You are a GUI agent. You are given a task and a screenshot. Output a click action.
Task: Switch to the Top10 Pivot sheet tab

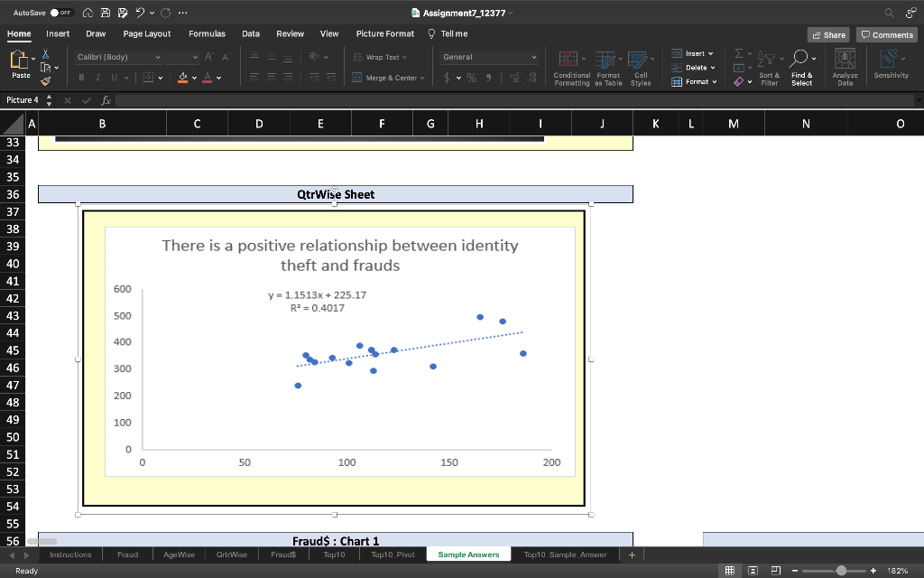pos(393,555)
